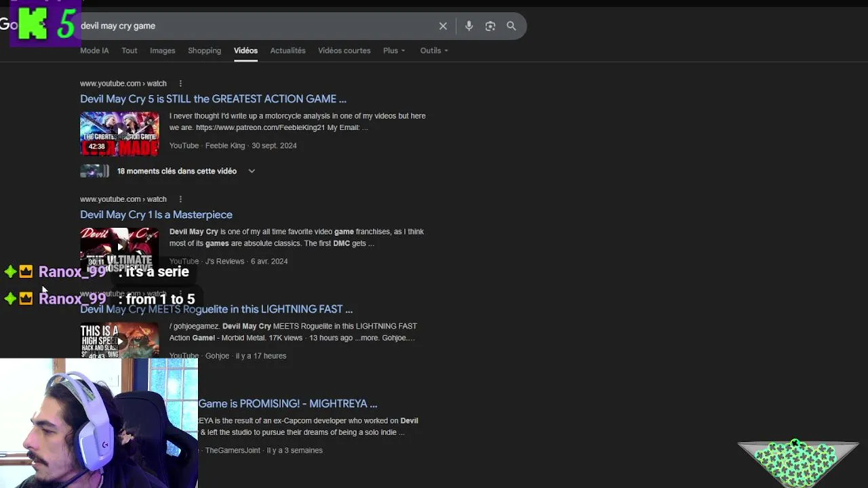The width and height of the screenshot is (868, 488).
Task: Switch to the Tout tab
Action: (130, 51)
